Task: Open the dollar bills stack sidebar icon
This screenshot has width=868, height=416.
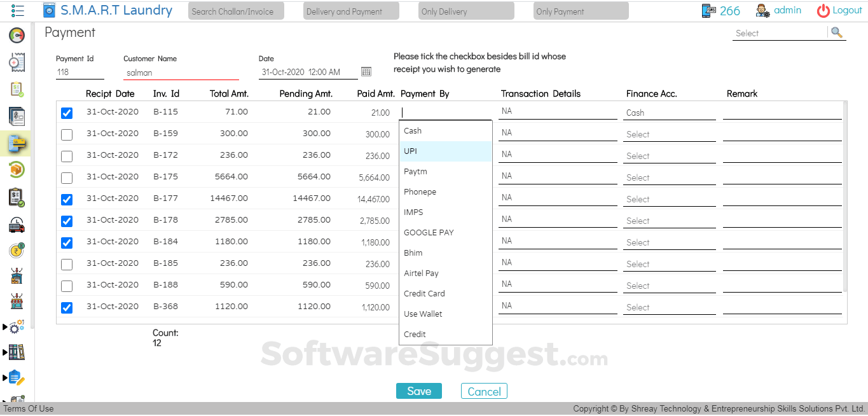Action: click(x=17, y=116)
